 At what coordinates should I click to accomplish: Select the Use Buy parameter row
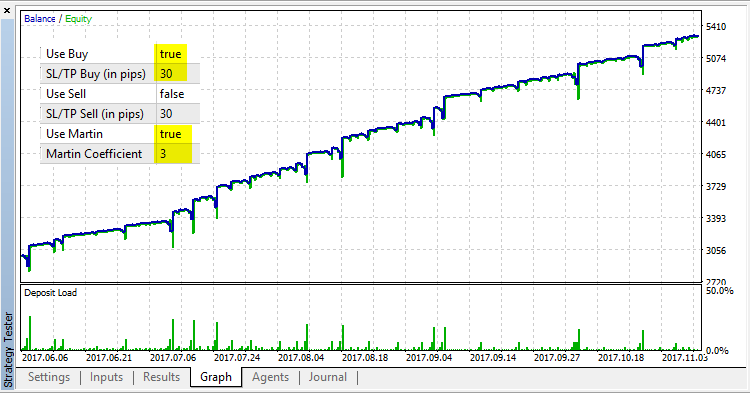click(x=120, y=54)
